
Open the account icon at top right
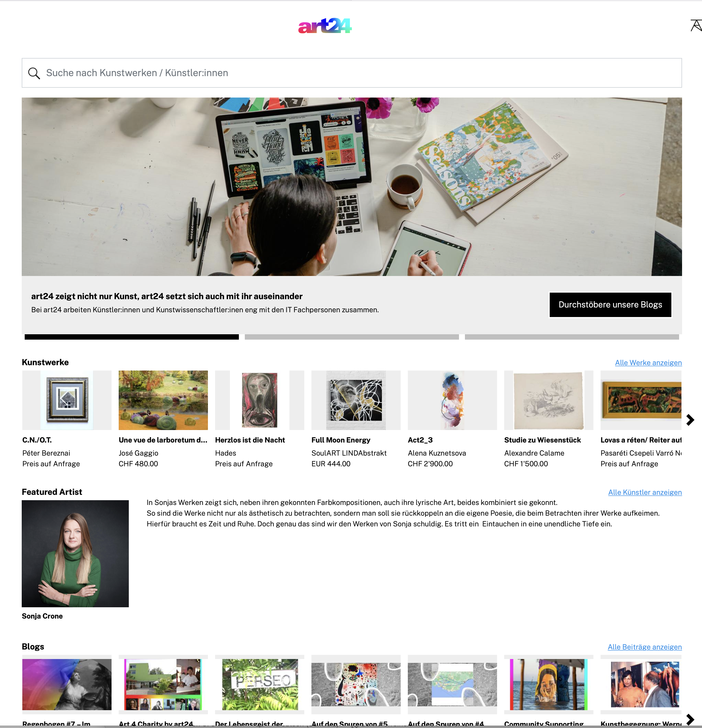[x=696, y=26]
